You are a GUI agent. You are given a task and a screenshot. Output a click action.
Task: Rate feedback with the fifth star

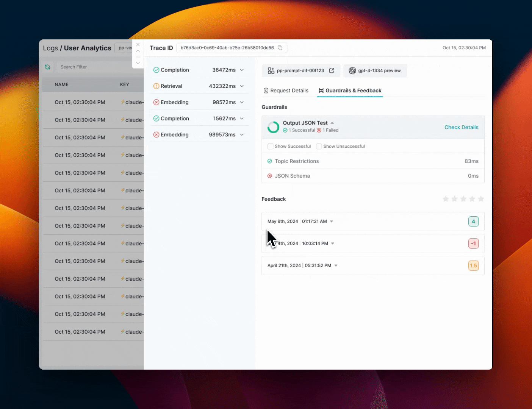pyautogui.click(x=481, y=199)
